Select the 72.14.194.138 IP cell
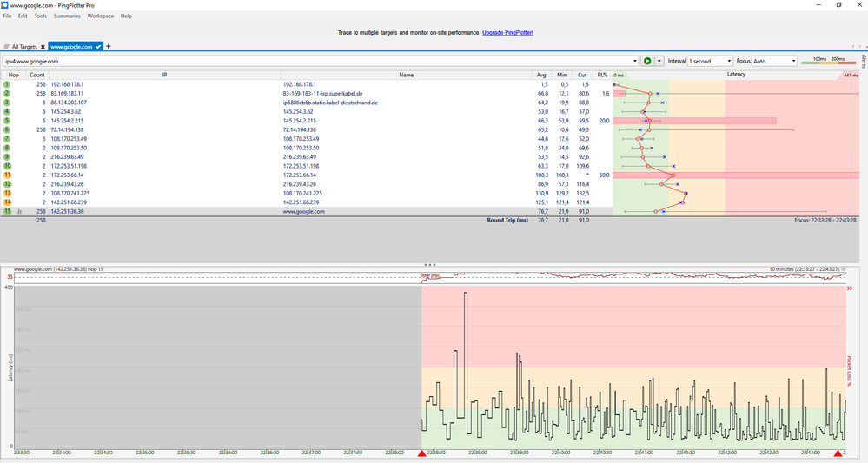This screenshot has height=463, width=868. [67, 129]
